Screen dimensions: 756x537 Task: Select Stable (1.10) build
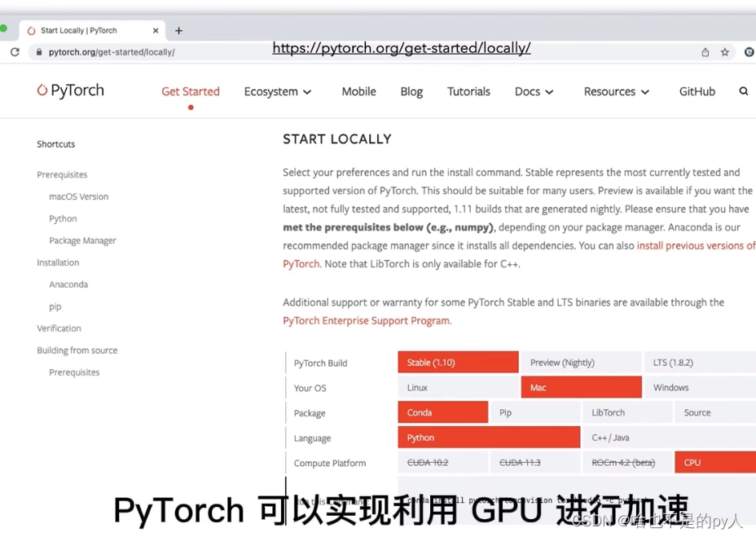click(x=458, y=363)
